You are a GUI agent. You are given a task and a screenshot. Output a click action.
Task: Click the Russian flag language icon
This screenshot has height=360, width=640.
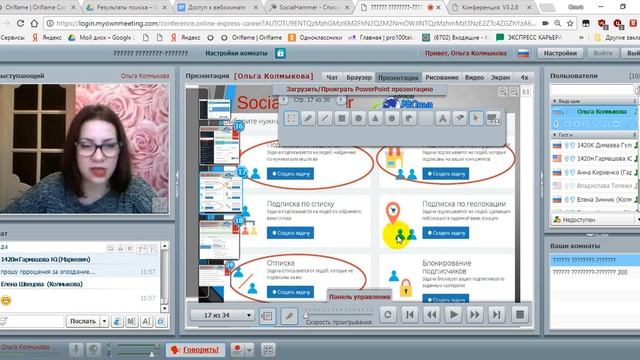coord(523,53)
